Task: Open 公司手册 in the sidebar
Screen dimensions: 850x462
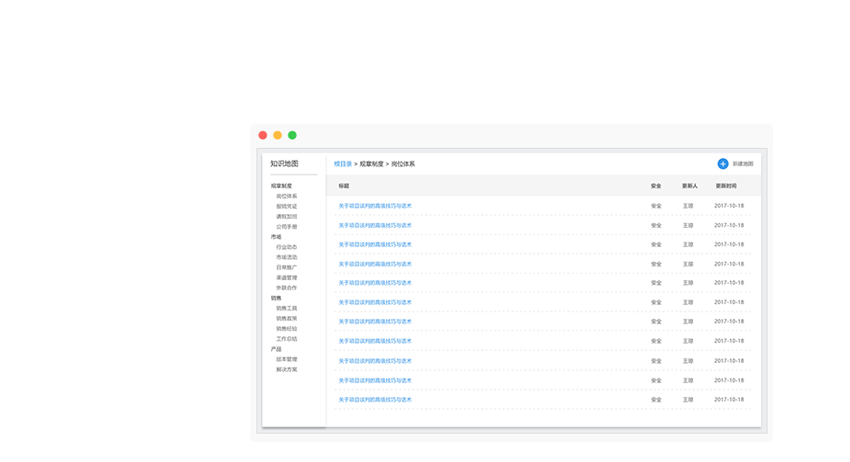Action: click(x=286, y=227)
